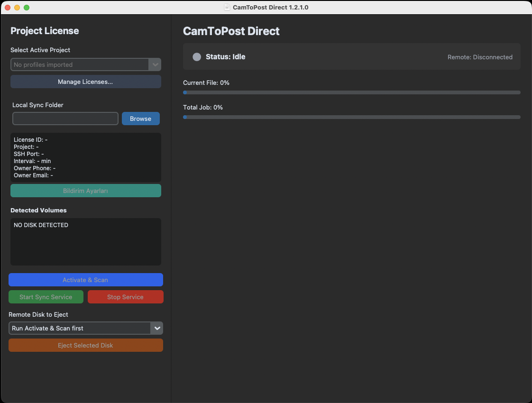Click the Total Job: 0% label
532x403 pixels.
pos(203,108)
